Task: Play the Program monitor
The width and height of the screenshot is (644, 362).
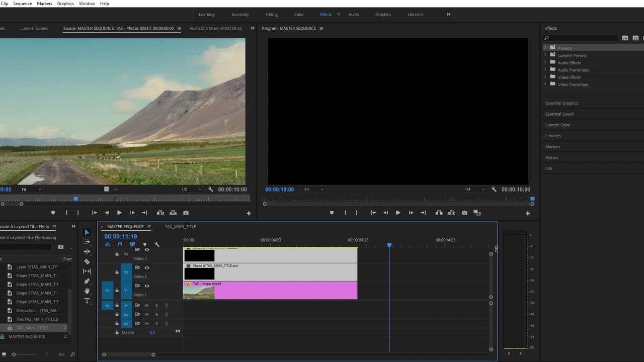Action: pos(398,213)
